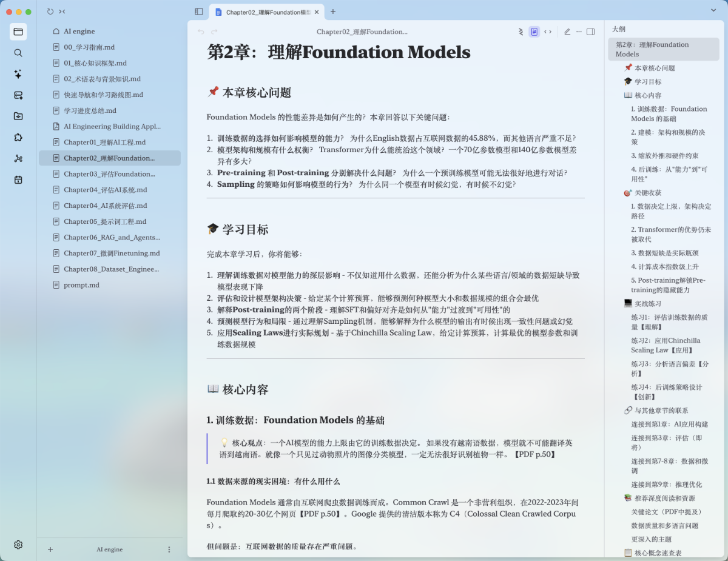The width and height of the screenshot is (728, 561).
Task: Open a new tab with the plus button
Action: coord(332,12)
